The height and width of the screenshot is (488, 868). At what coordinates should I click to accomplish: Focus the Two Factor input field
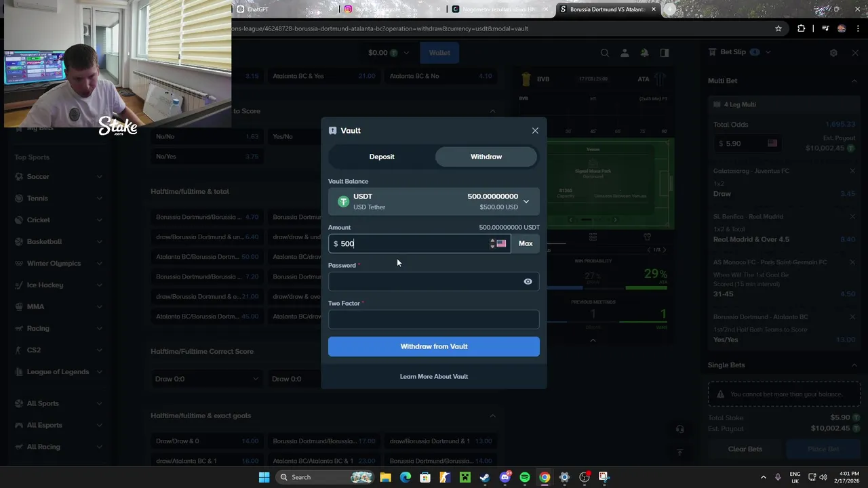[x=434, y=319]
